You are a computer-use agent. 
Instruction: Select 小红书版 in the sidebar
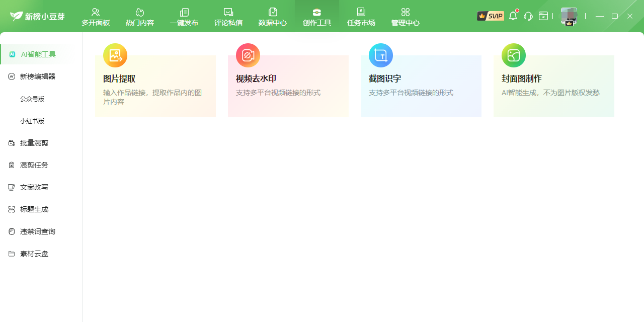tap(32, 121)
